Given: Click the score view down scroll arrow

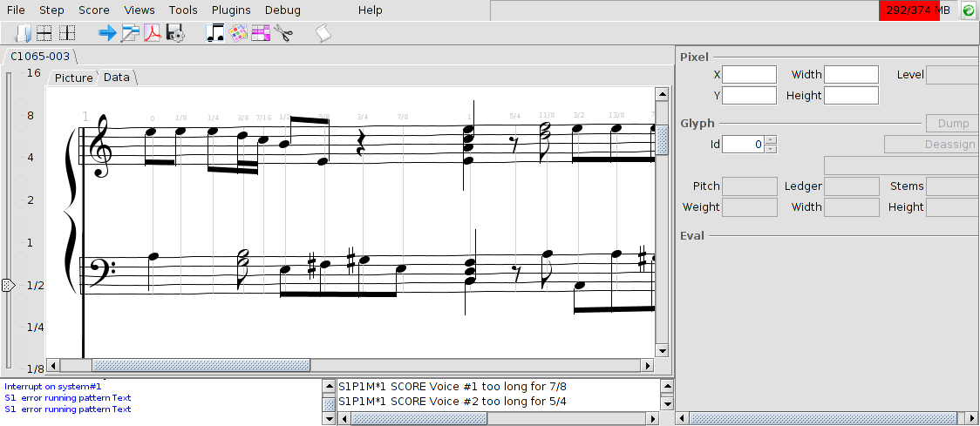Looking at the screenshot, I should (x=662, y=350).
